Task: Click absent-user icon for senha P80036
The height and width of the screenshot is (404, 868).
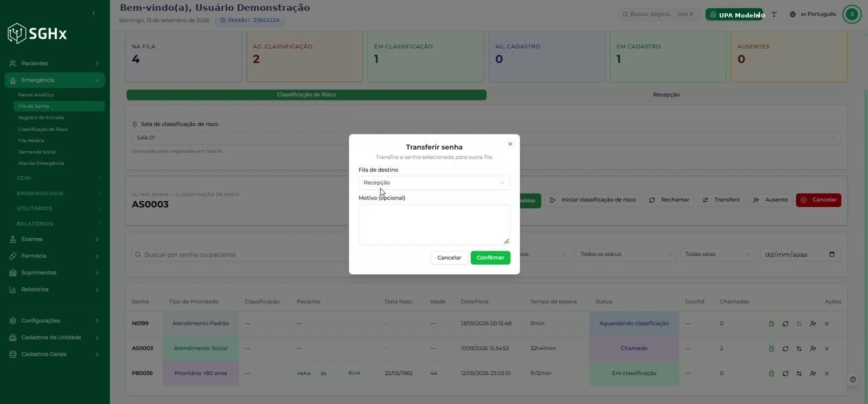Action: click(813, 373)
